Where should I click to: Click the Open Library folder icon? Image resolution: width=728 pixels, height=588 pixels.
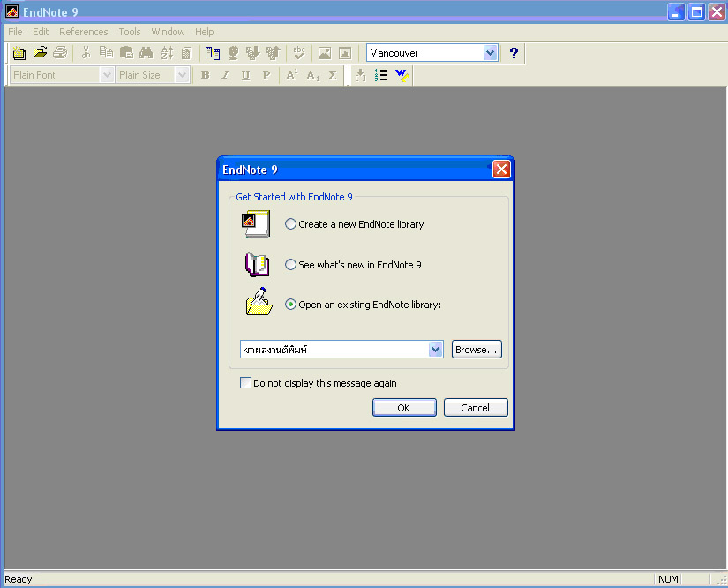40,53
